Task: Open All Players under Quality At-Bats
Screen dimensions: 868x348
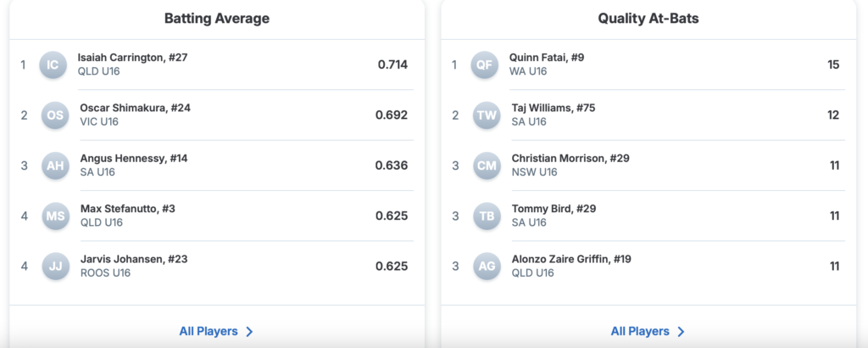Action: [640, 331]
